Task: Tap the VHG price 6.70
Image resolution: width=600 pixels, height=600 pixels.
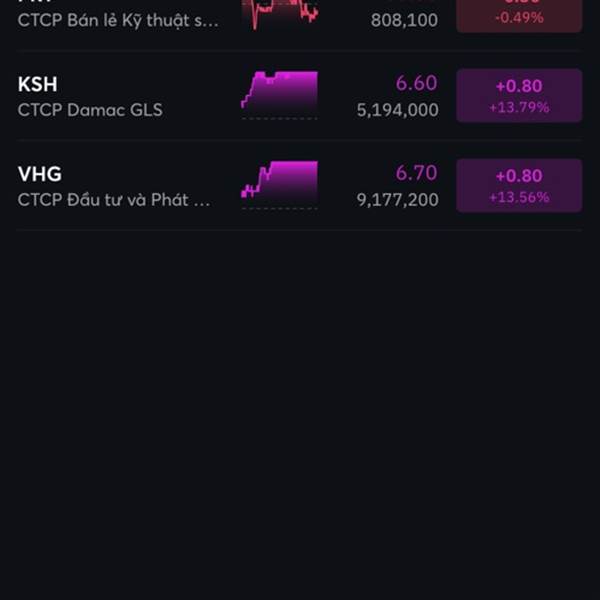Action: [x=416, y=173]
